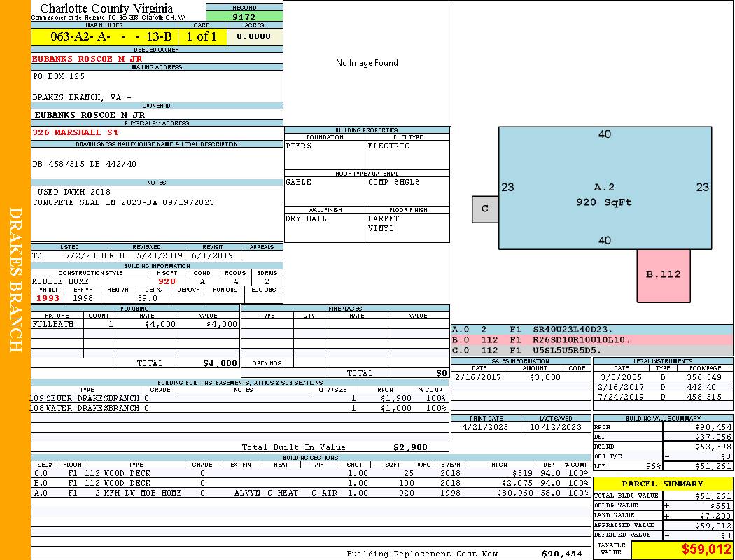The height and width of the screenshot is (560, 735).
Task: Click the "1 of 1" card indicator
Action: [202, 36]
